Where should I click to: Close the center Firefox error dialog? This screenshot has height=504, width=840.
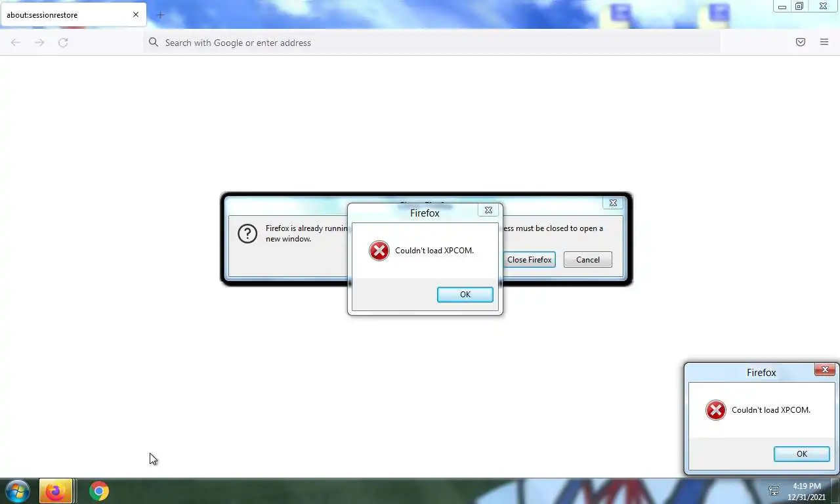[x=488, y=210]
